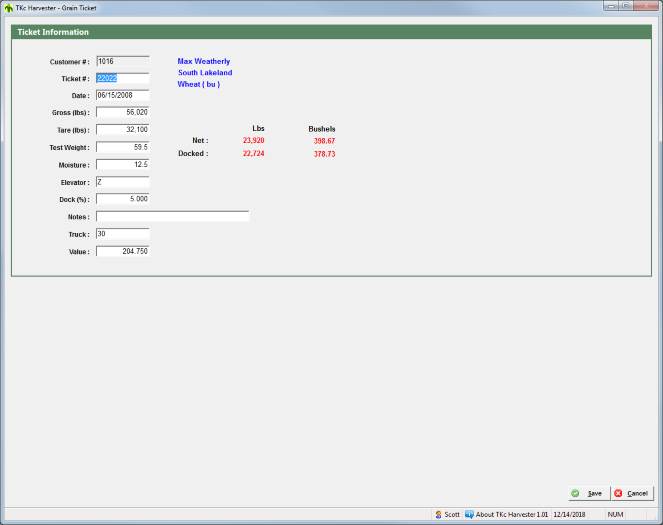Click the Test Weight input box

click(x=122, y=147)
